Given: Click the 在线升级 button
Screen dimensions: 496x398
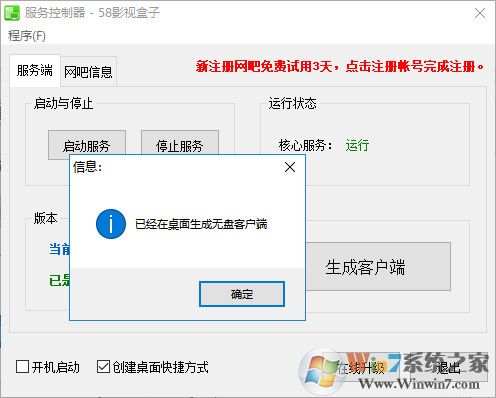Looking at the screenshot, I should tap(360, 368).
